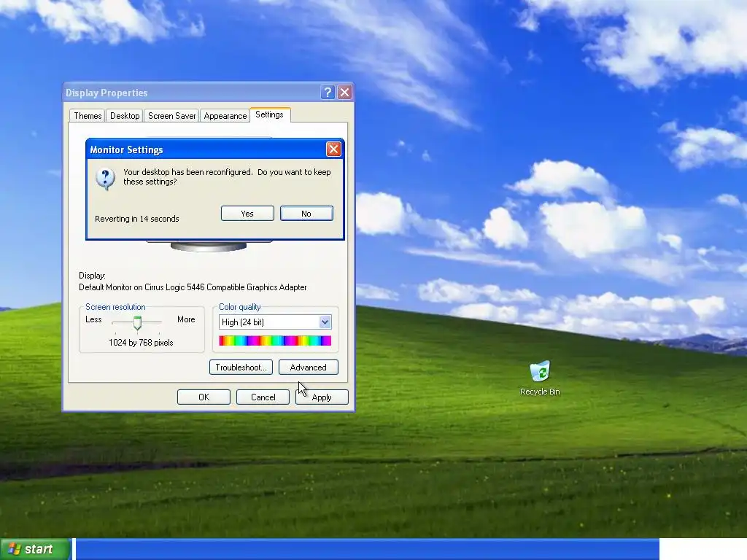Select the Settings tab
747x560 pixels.
[270, 114]
